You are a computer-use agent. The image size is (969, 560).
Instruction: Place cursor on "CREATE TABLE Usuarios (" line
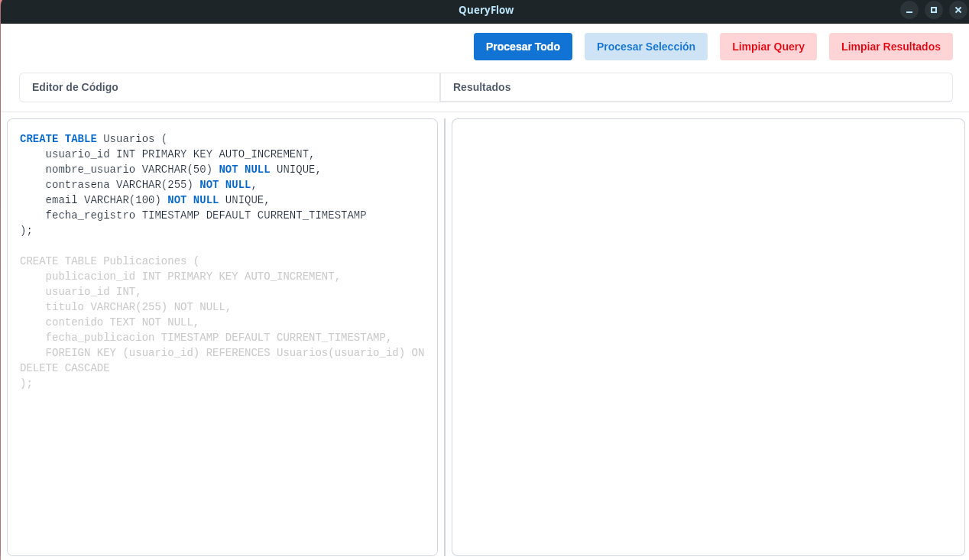93,139
